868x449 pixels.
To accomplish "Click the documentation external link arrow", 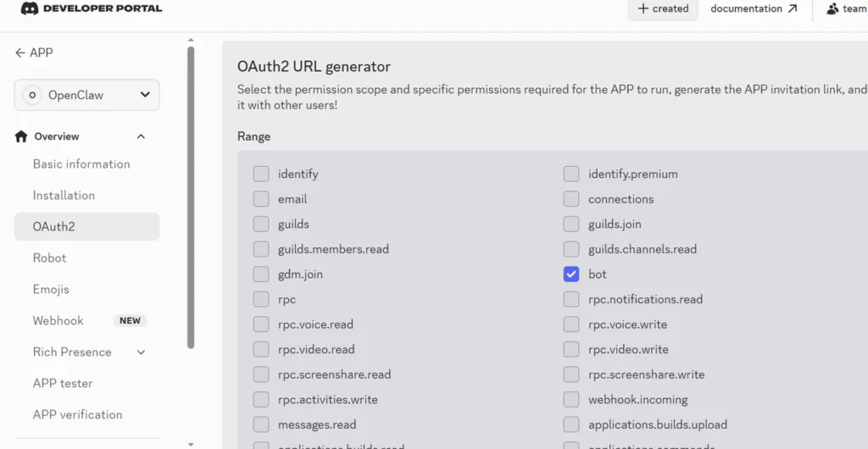I will point(793,8).
